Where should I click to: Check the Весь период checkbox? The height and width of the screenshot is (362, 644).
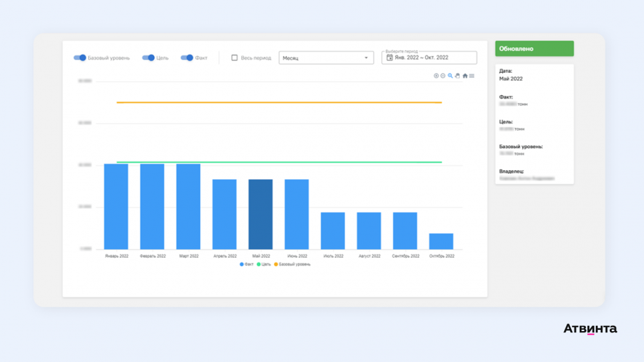[x=234, y=57]
